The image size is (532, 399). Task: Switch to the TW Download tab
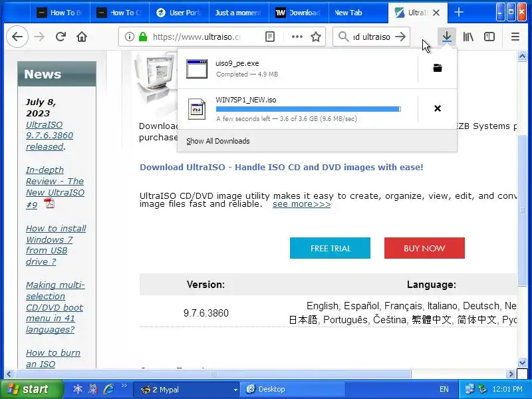tap(299, 13)
